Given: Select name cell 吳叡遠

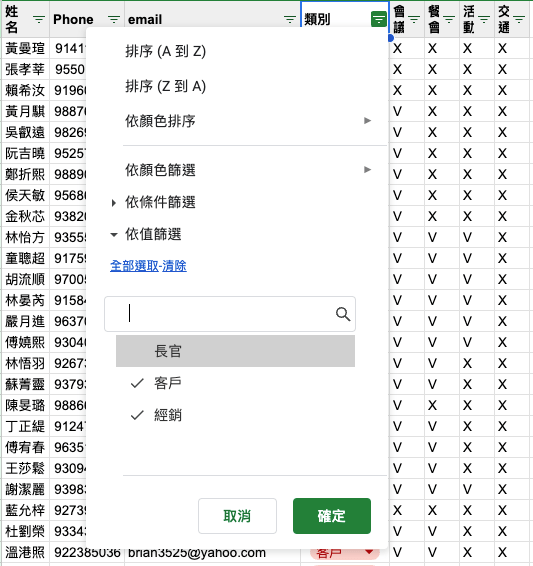Looking at the screenshot, I should click(25, 132).
